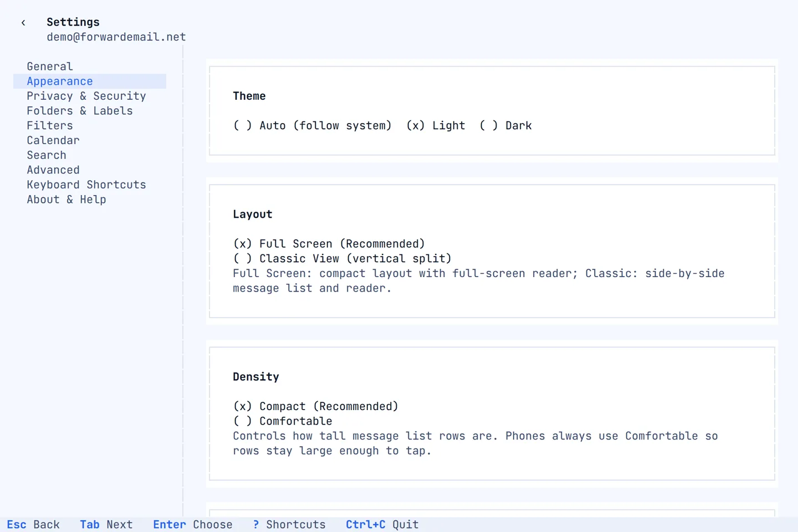Select Auto (follow system) theme
This screenshot has height=532, width=798.
tap(312, 126)
